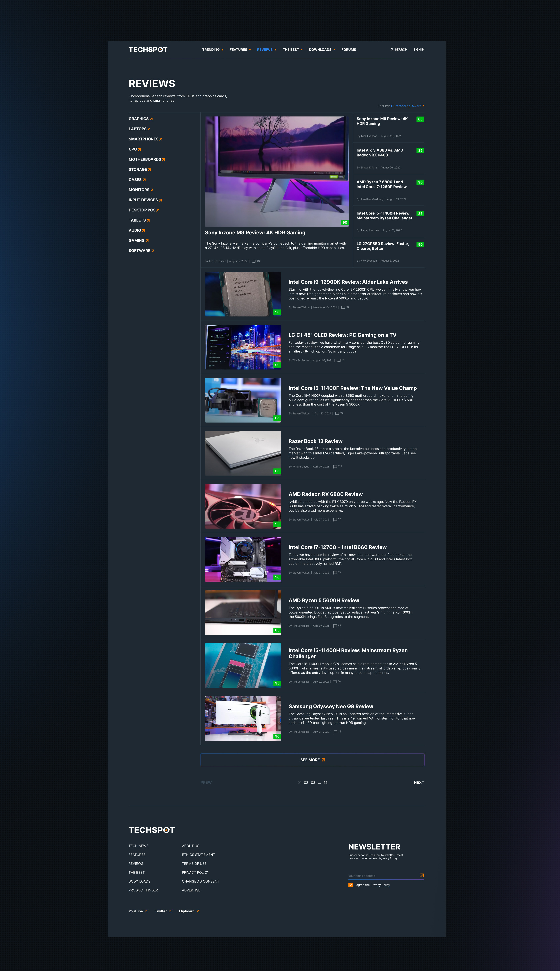
Task: Open the Forums menu item
Action: point(348,50)
